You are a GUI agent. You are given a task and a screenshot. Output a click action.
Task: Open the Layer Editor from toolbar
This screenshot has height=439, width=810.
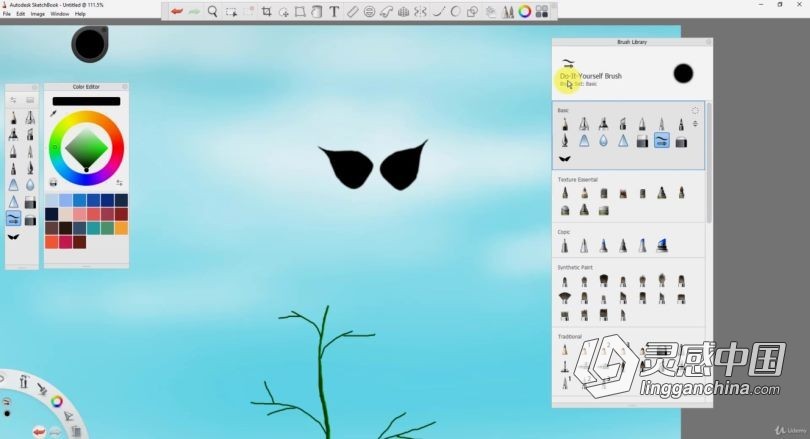coord(490,11)
